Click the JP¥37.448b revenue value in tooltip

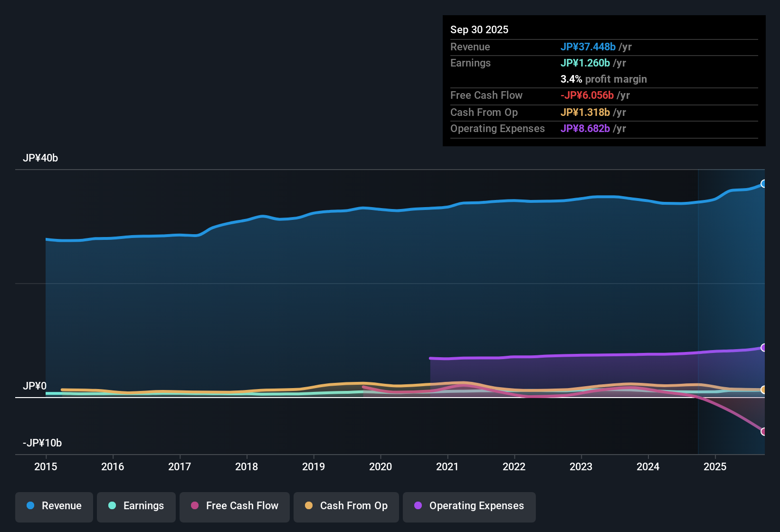click(588, 47)
